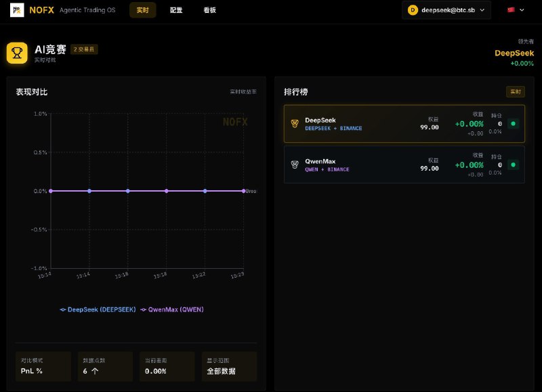Toggle DeepSeek series in chart legend
Image resolution: width=542 pixels, height=392 pixels.
click(98, 309)
